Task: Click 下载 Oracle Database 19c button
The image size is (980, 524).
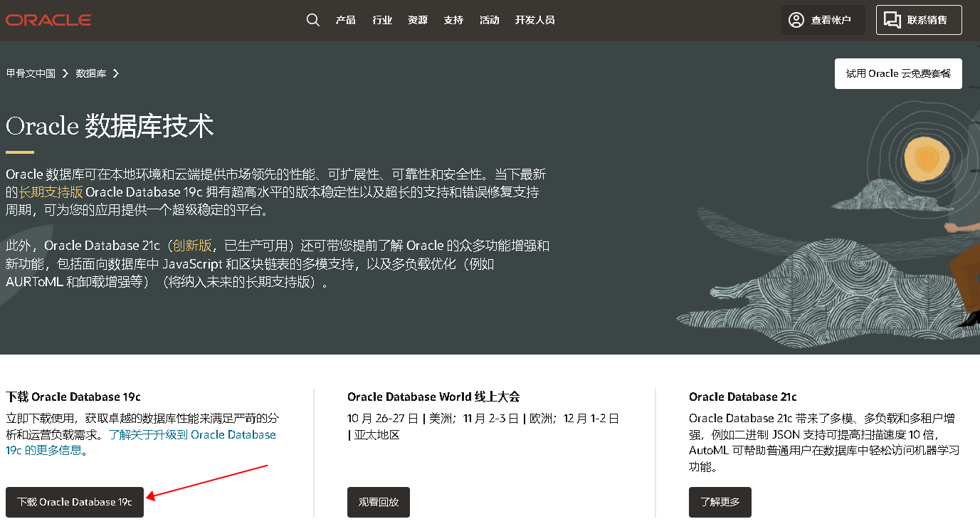Action: click(75, 502)
